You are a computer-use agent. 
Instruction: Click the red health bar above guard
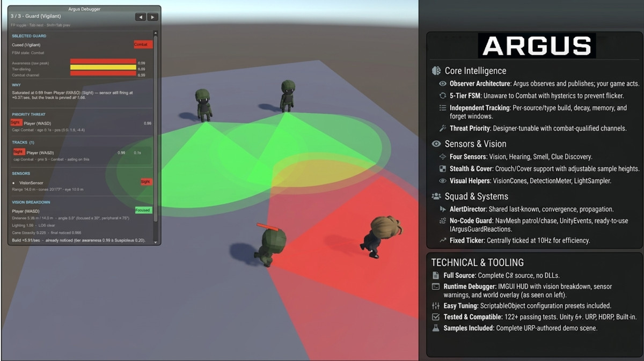tap(267, 226)
